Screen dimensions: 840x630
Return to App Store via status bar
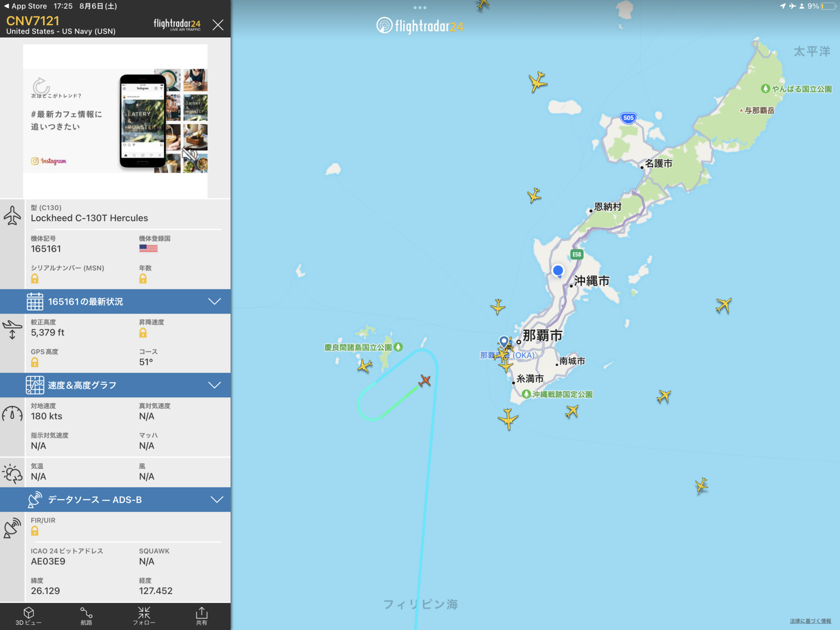(26, 6)
